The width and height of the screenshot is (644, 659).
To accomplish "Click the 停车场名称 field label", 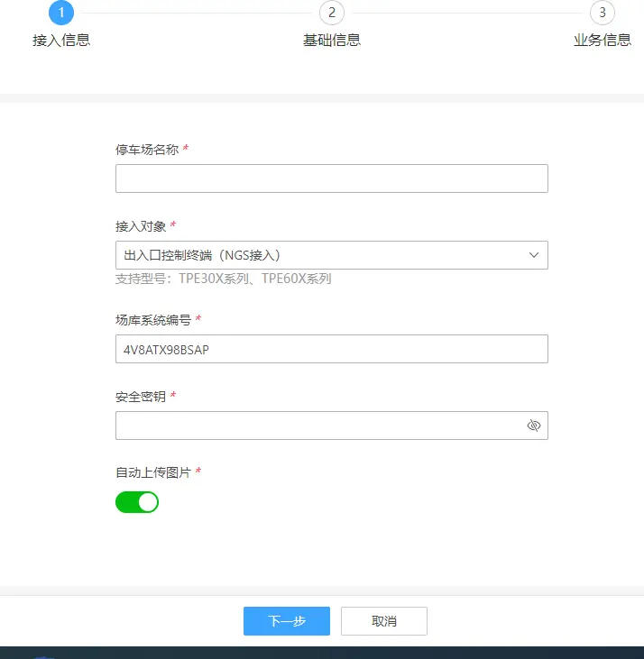I will click(x=147, y=150).
